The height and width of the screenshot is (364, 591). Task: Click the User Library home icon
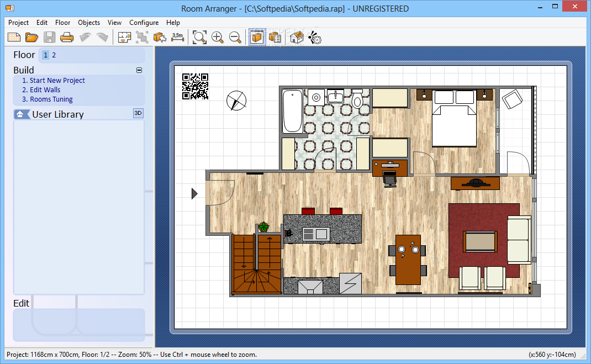tap(20, 115)
